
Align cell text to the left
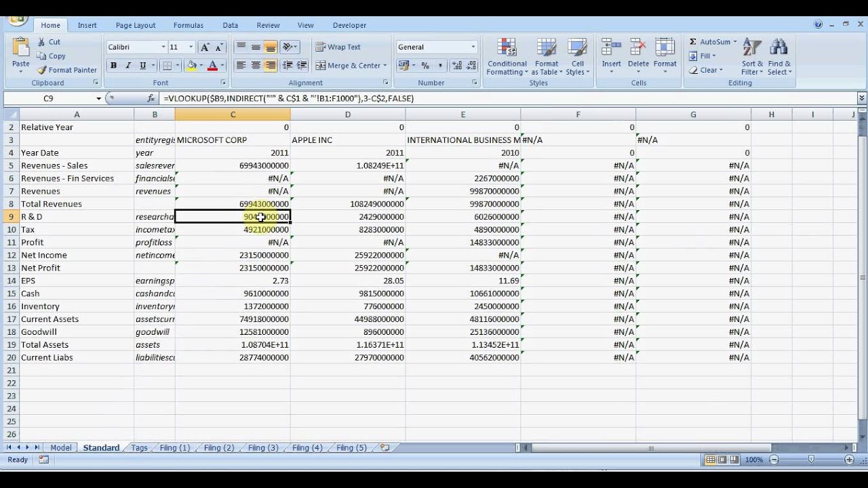[241, 66]
